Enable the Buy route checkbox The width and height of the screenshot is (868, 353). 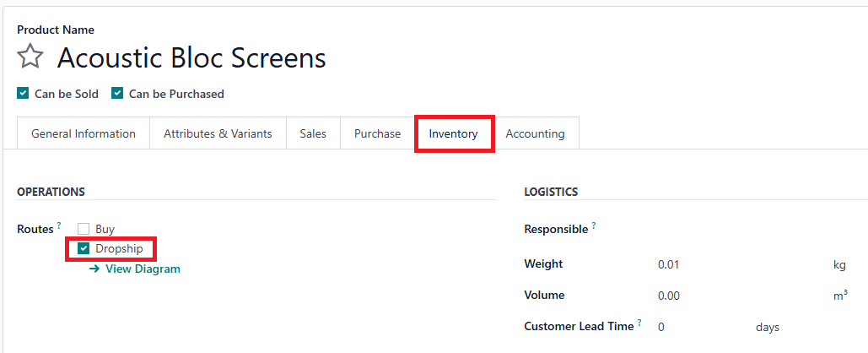pos(84,229)
